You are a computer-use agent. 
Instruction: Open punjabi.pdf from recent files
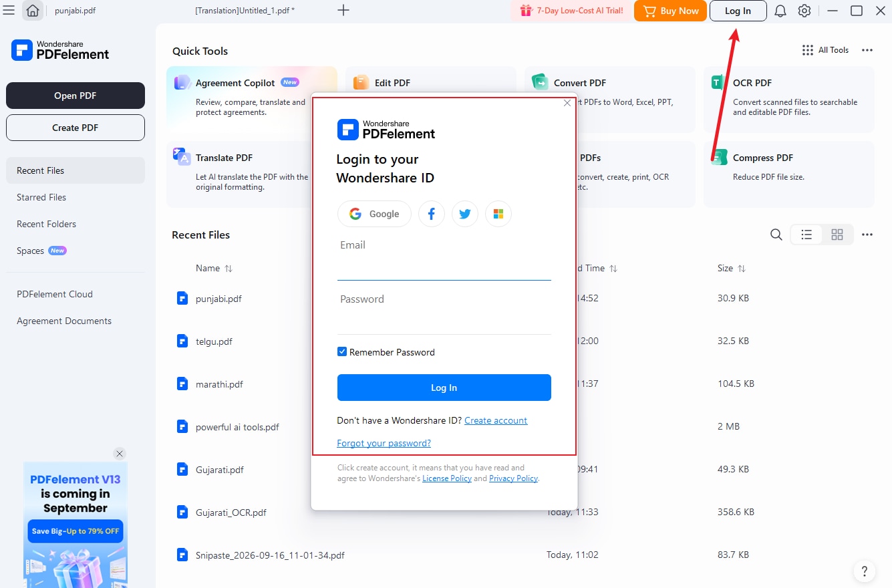tap(218, 299)
